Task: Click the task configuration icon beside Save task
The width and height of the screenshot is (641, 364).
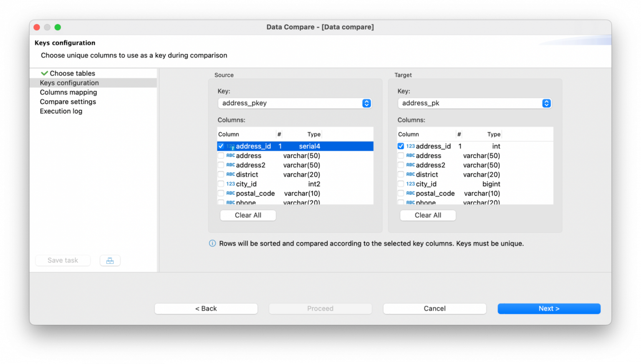Action: [110, 260]
